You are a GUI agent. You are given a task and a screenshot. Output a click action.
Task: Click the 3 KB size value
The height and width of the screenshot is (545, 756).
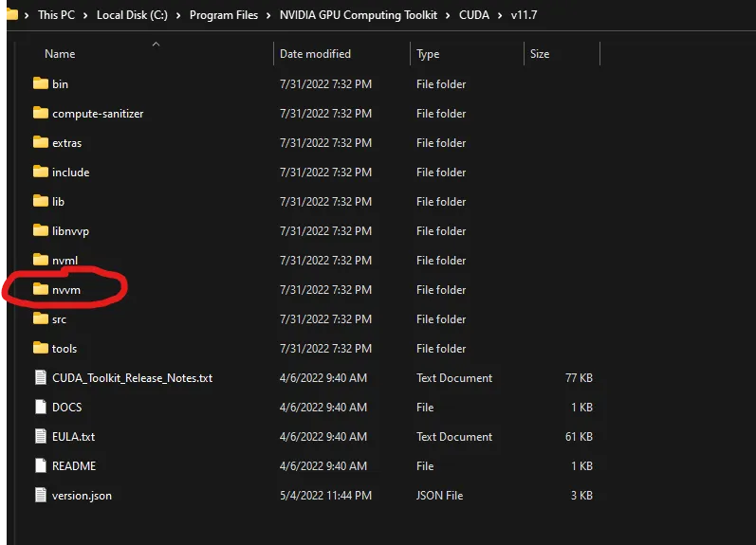581,496
